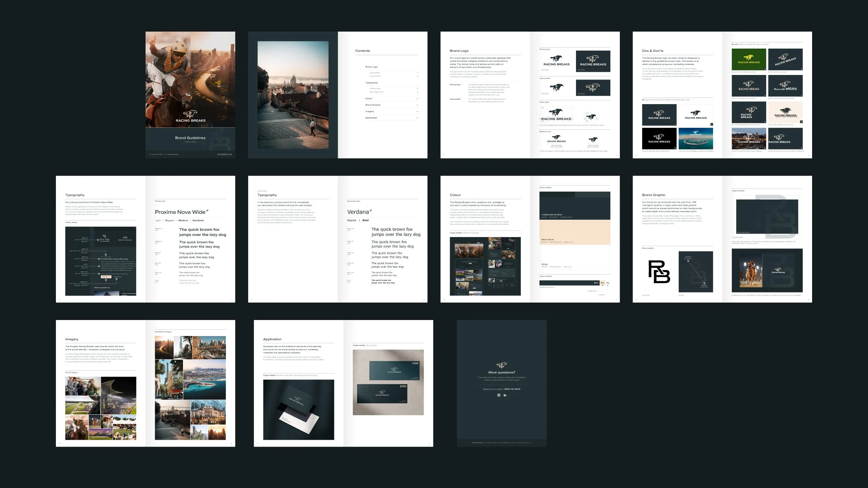Click the £100 gift voucher mockup
The width and height of the screenshot is (868, 488).
394,370
